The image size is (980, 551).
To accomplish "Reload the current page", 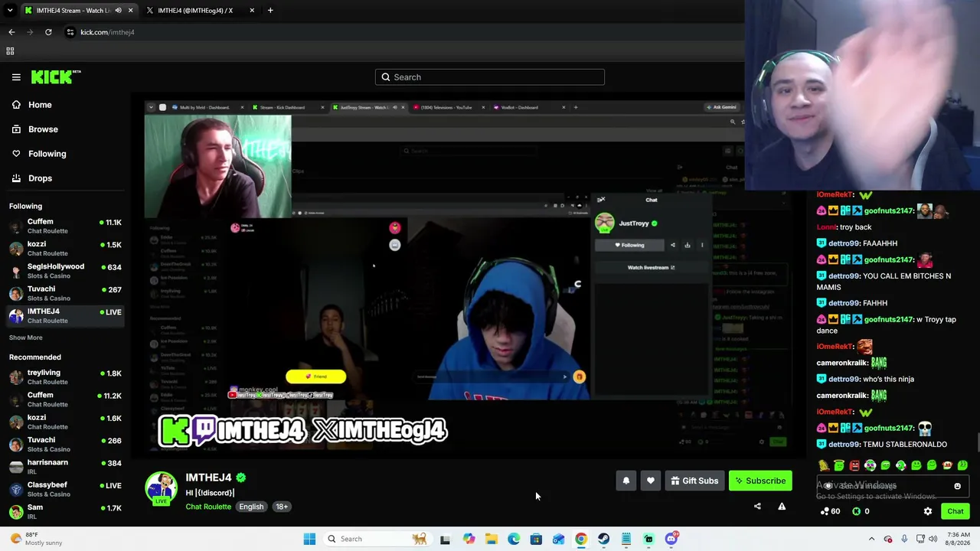I will (48, 32).
